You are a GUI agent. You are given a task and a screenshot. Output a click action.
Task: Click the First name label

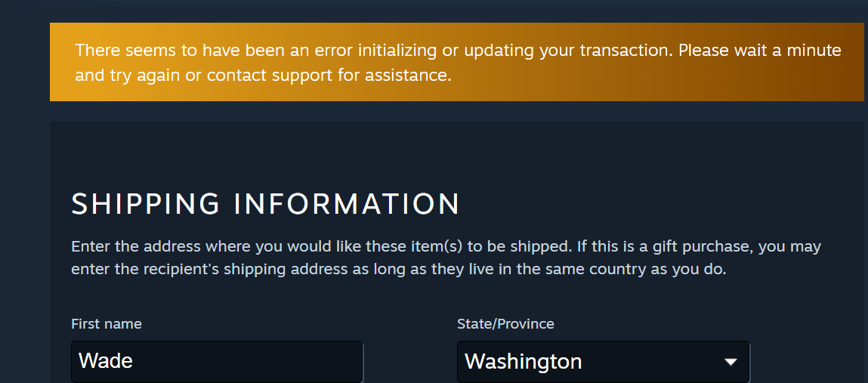pos(107,324)
